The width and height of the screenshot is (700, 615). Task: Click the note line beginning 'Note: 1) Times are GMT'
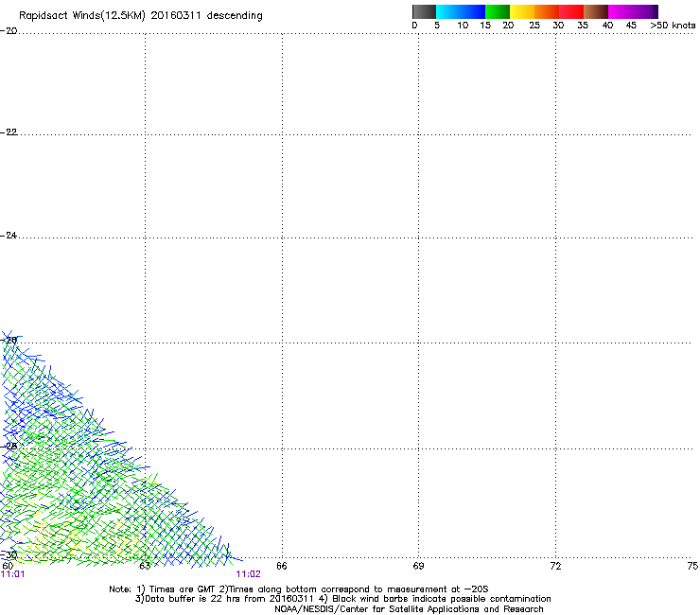pyautogui.click(x=299, y=589)
